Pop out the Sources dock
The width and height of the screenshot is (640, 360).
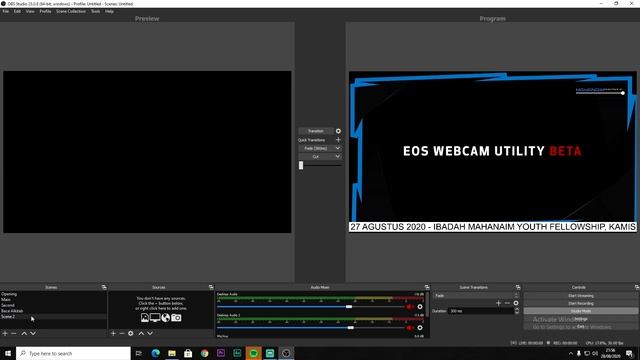point(211,287)
